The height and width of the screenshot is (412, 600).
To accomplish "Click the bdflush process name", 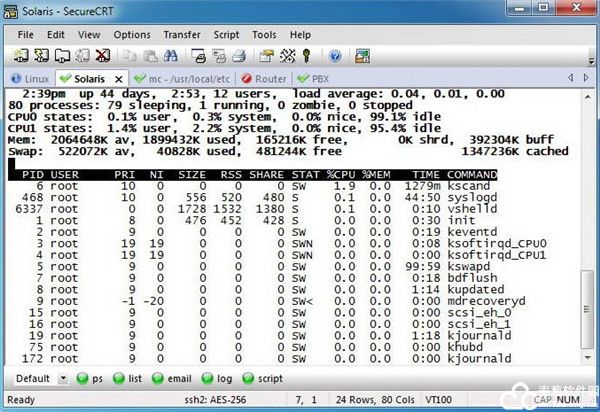I will [x=472, y=278].
